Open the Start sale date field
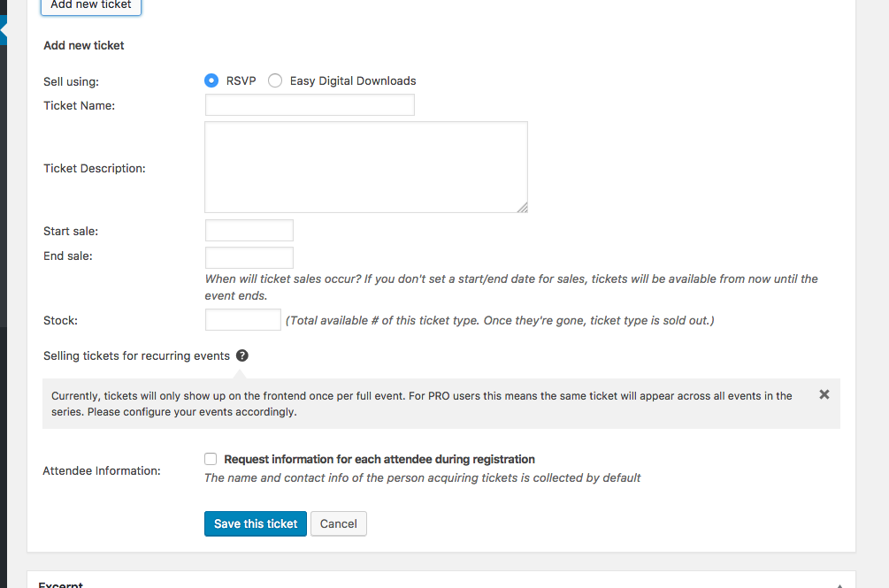The width and height of the screenshot is (889, 588). 249,231
